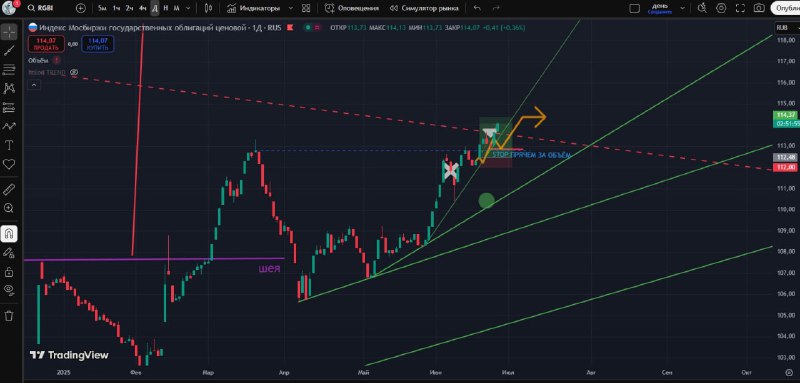Viewport: 800px width, 383px height.
Task: Switch to the 1ч timeframe
Action: tap(117, 8)
